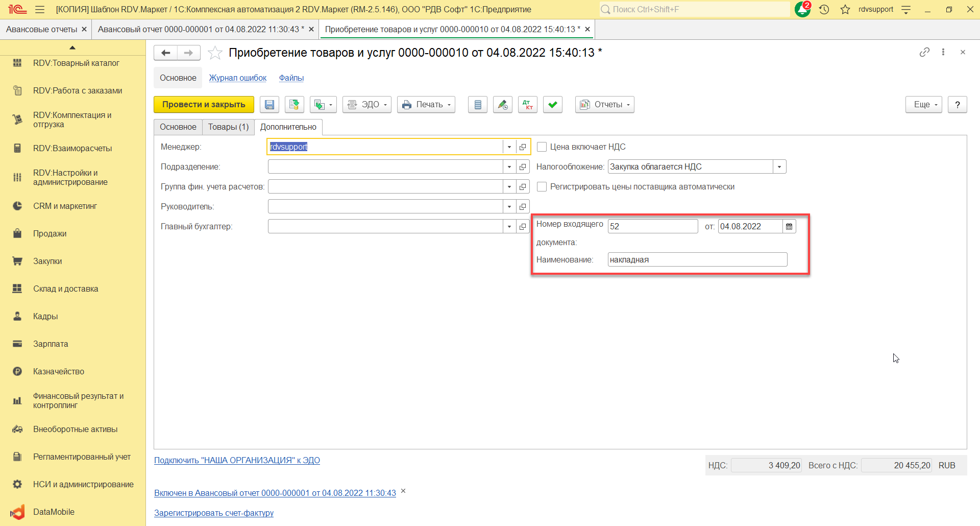
Task: Click the Наименование input field
Action: (x=697, y=259)
